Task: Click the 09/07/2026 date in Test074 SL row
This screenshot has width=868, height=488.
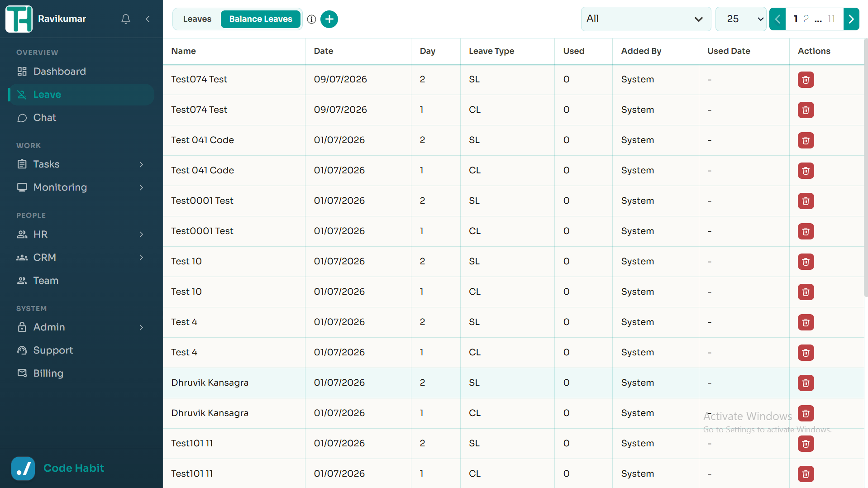Action: (340, 79)
